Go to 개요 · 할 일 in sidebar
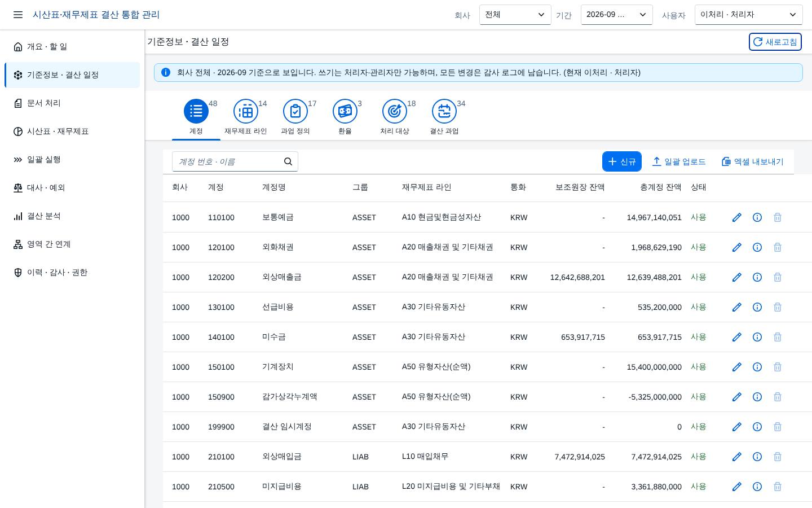Screen dimensions: 812x508 [x=72, y=47]
